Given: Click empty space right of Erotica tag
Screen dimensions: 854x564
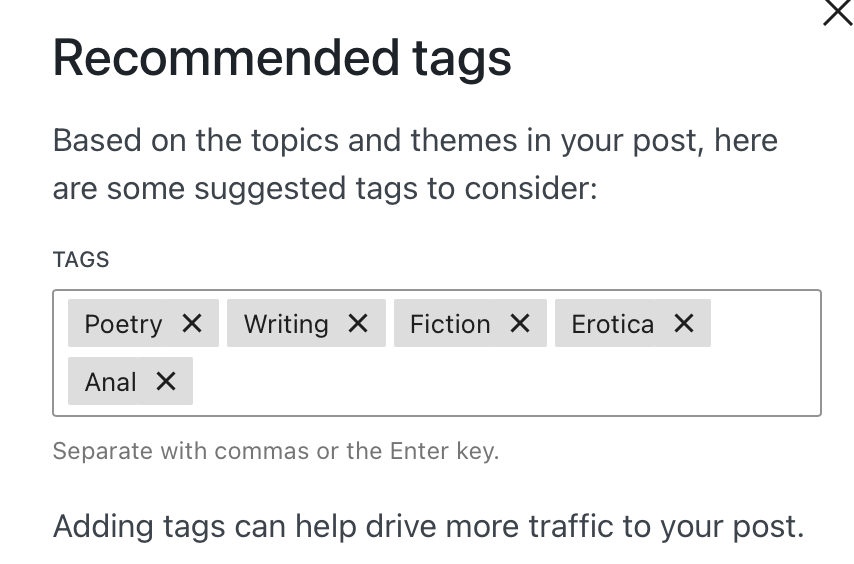Looking at the screenshot, I should click(765, 324).
